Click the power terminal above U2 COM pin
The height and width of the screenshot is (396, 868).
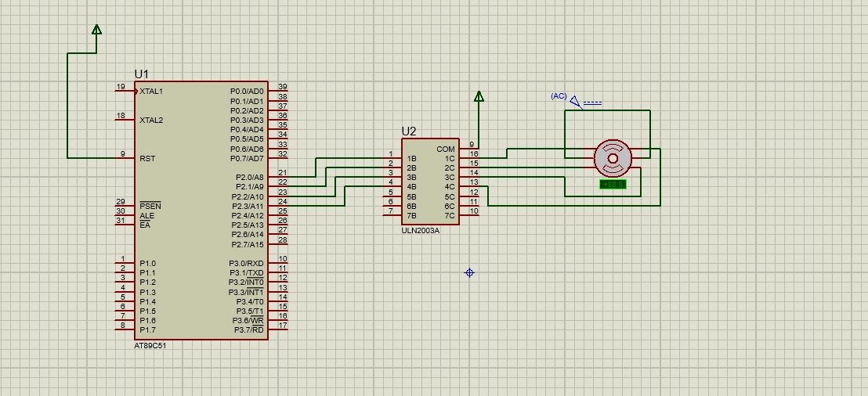coord(479,97)
